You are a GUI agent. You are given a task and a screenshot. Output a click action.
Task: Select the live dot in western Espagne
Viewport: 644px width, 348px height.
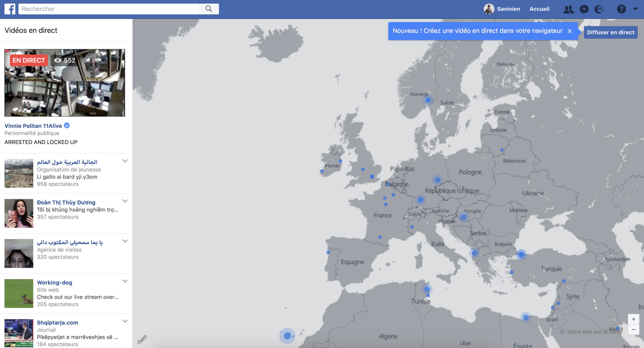328,252
